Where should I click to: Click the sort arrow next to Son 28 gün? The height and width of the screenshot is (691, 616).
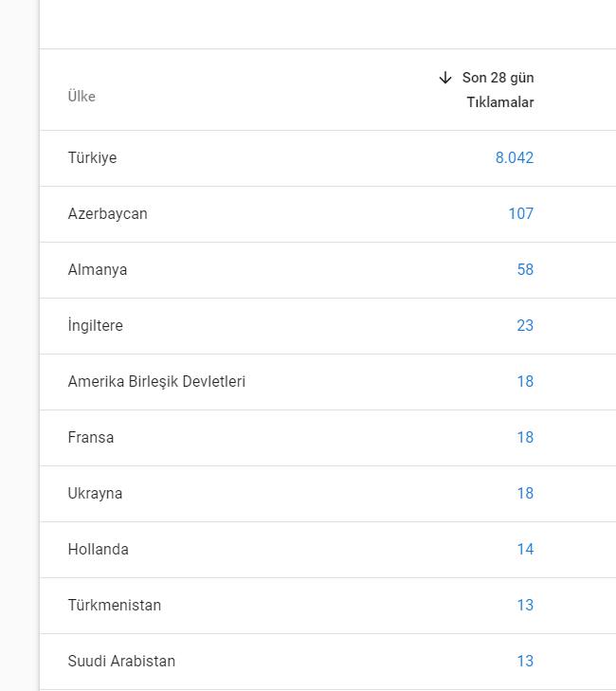(445, 78)
